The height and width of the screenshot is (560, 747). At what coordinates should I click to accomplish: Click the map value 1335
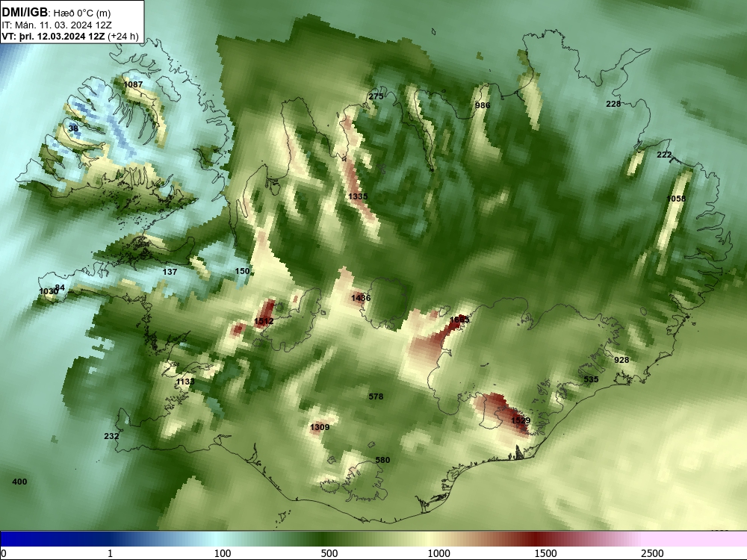click(x=358, y=196)
